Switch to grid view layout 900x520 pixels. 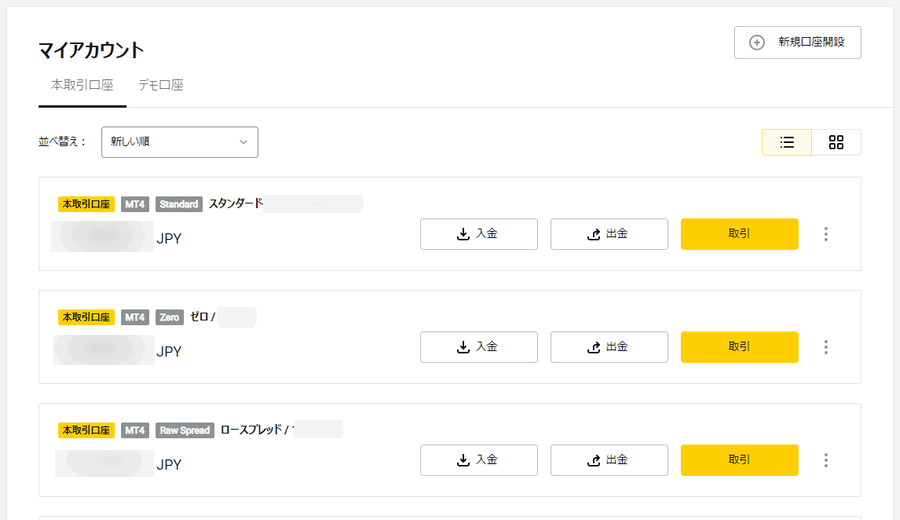[x=836, y=142]
